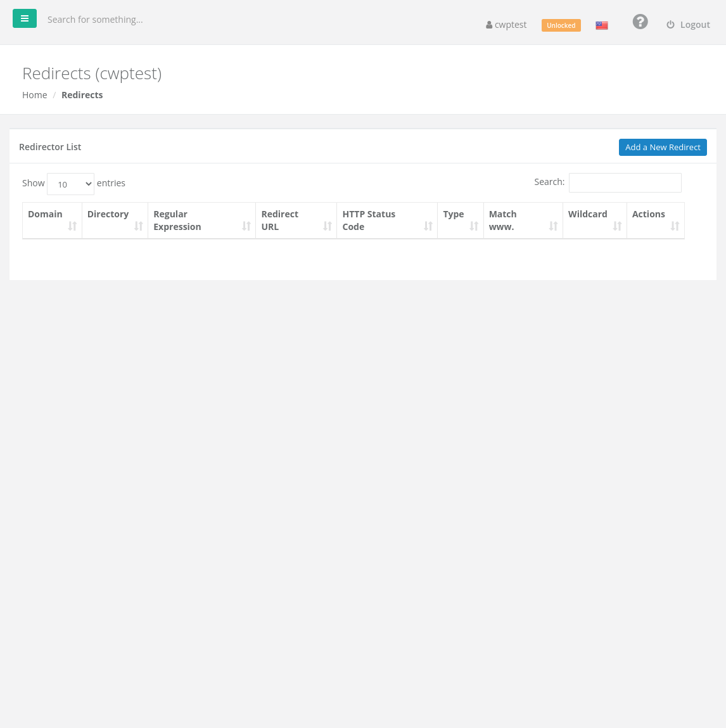Sort the table by Domain column
This screenshot has width=726, height=728.
pyautogui.click(x=52, y=220)
